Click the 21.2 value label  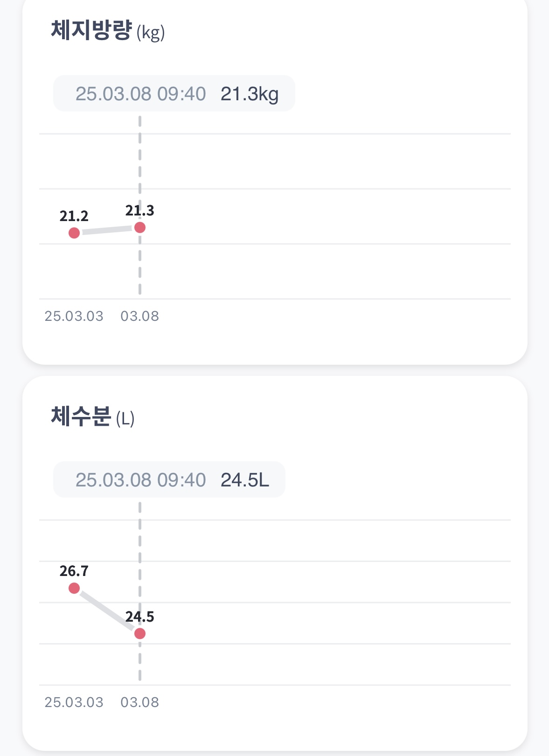point(74,216)
